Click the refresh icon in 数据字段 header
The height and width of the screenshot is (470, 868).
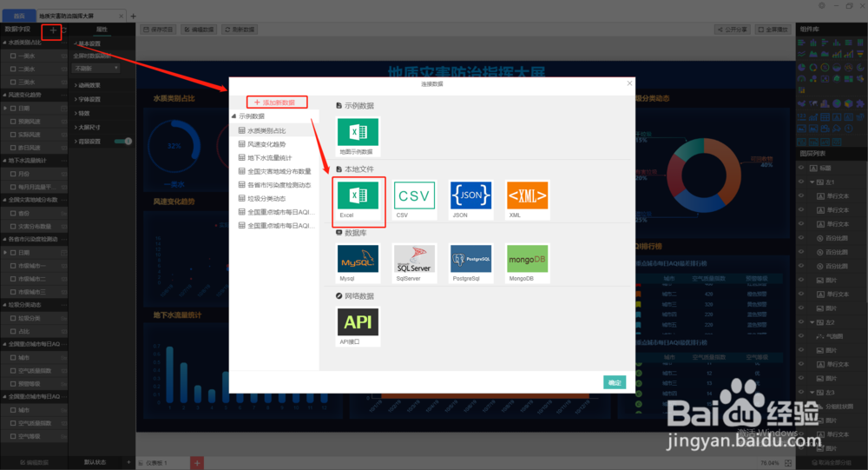pos(64,30)
